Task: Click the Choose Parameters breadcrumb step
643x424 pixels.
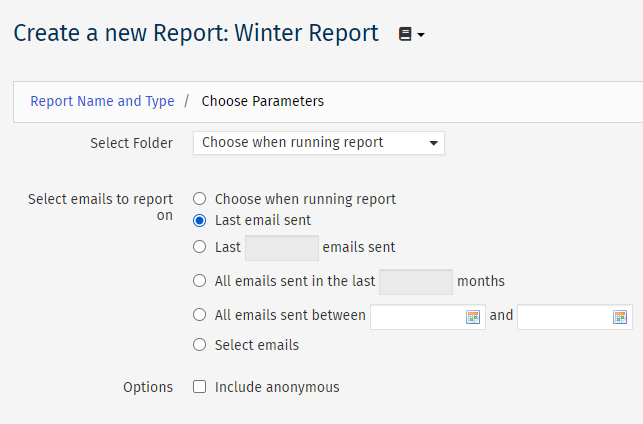Action: [x=262, y=101]
